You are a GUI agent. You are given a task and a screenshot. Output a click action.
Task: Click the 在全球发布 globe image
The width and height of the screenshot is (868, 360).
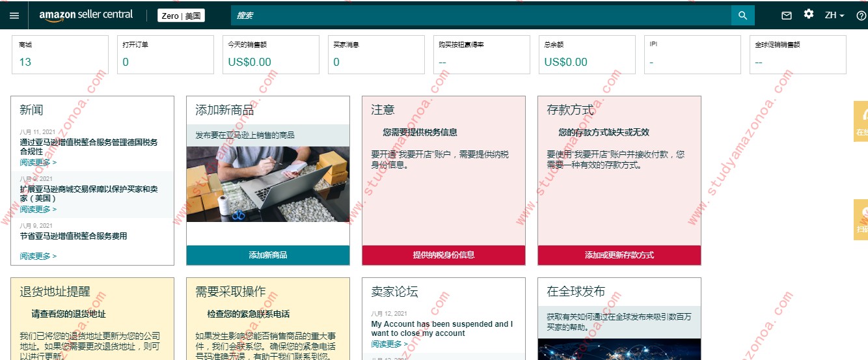coord(619,349)
